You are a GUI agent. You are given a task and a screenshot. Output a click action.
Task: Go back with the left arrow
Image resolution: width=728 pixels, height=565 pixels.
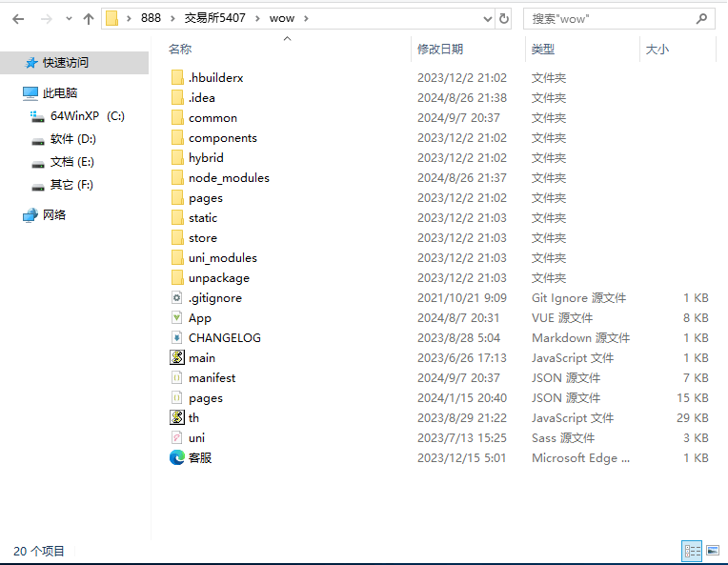[18, 19]
